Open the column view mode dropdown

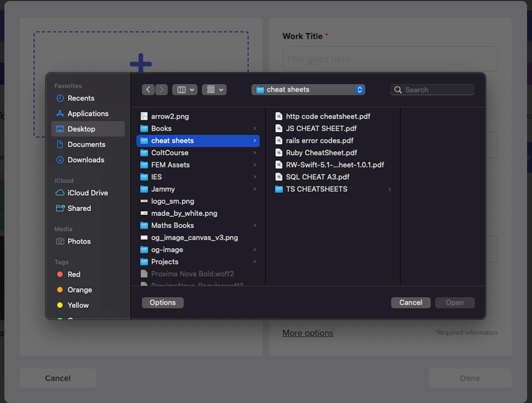tap(185, 90)
